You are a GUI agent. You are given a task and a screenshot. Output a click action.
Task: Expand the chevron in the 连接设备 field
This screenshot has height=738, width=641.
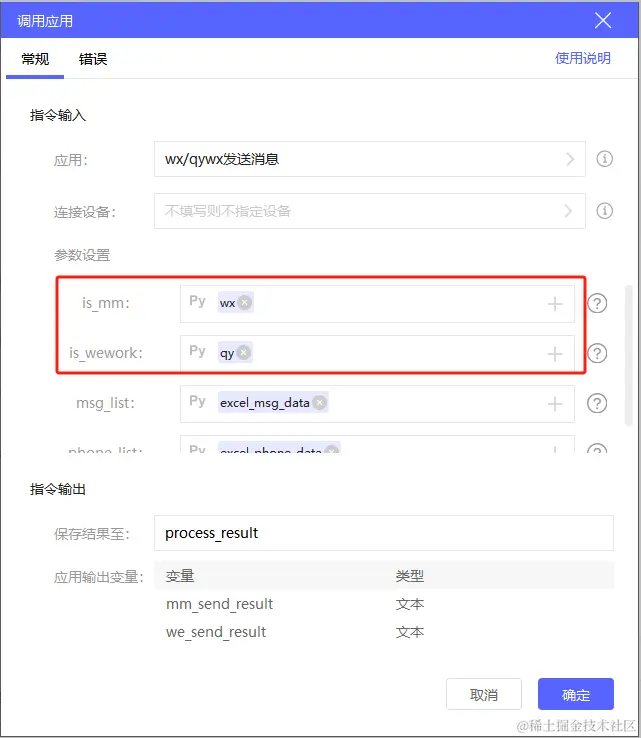click(x=569, y=211)
